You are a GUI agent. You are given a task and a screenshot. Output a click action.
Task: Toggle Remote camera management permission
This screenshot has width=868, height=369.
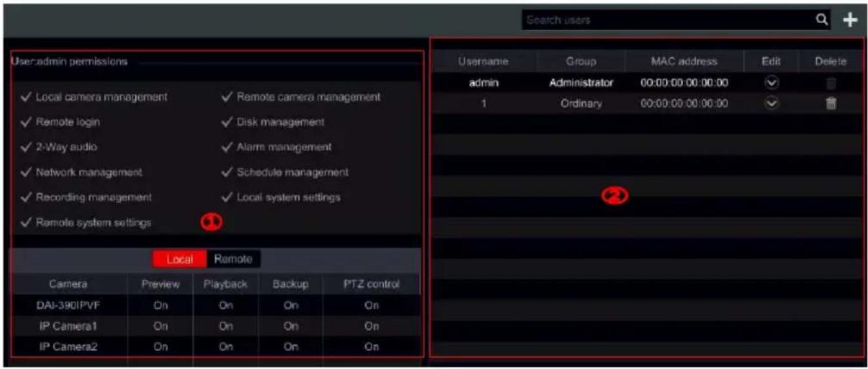pos(301,97)
